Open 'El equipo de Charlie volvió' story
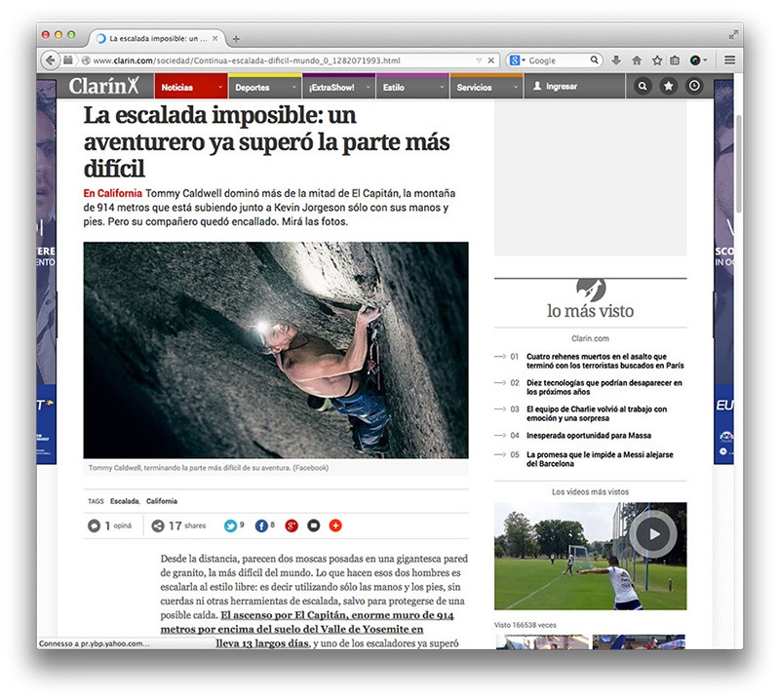This screenshot has width=780, height=700. click(x=597, y=413)
